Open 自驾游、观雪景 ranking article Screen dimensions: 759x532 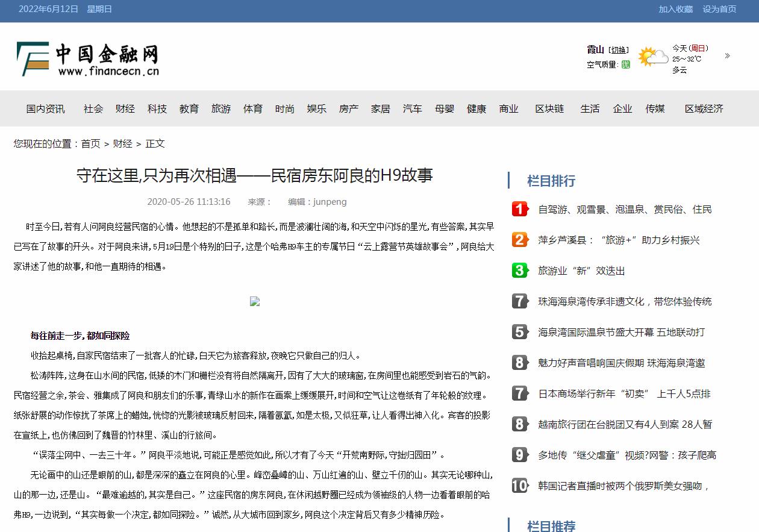coord(625,209)
